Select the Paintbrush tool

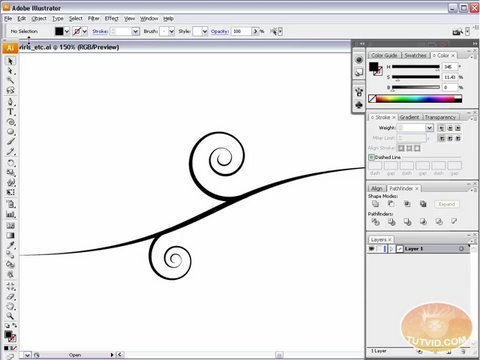point(10,142)
